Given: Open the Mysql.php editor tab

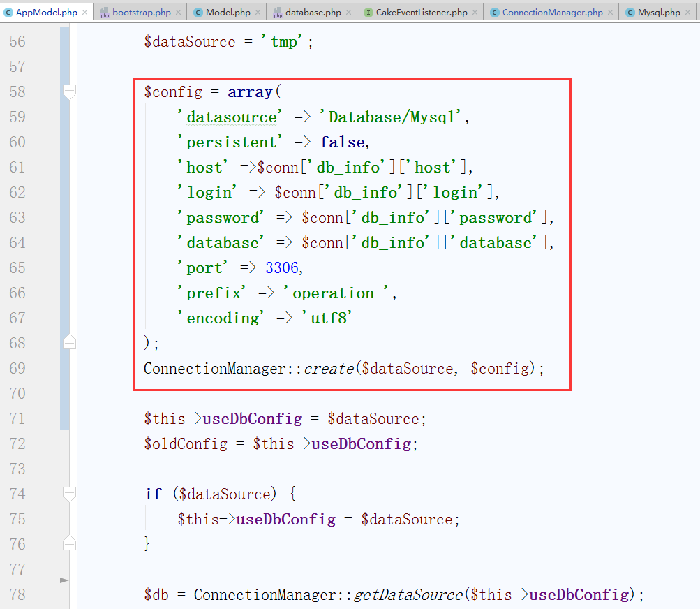Looking at the screenshot, I should pyautogui.click(x=658, y=13).
